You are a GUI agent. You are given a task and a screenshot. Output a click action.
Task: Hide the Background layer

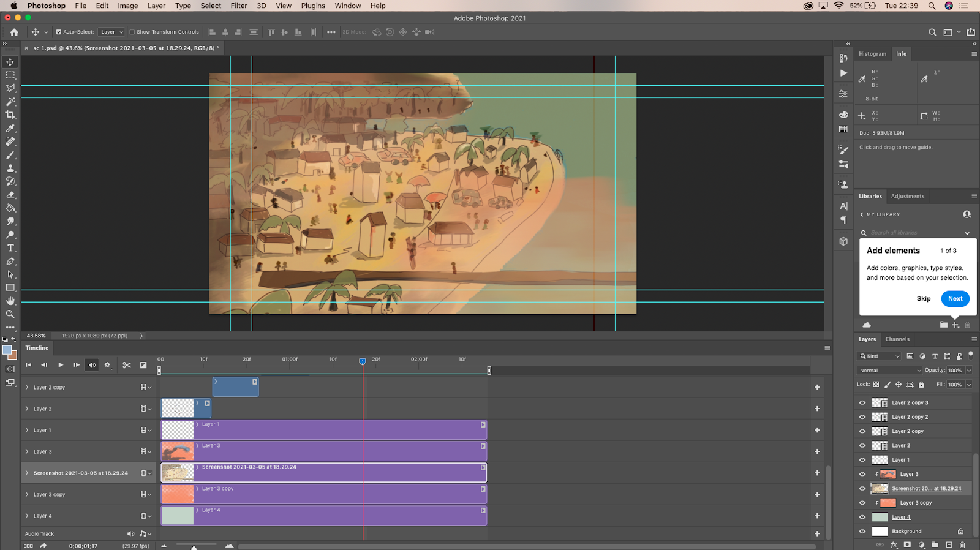click(862, 532)
